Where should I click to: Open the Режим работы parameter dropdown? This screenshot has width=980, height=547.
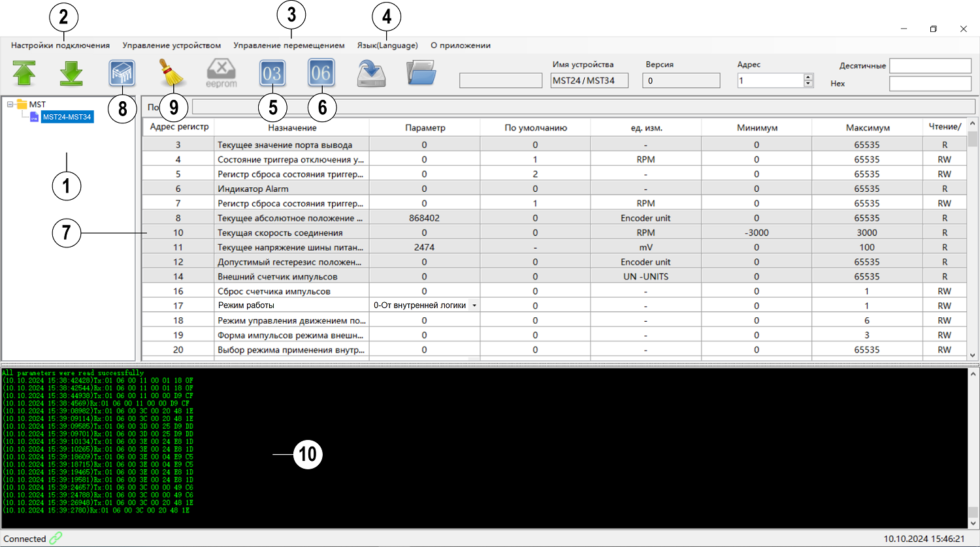pyautogui.click(x=474, y=305)
